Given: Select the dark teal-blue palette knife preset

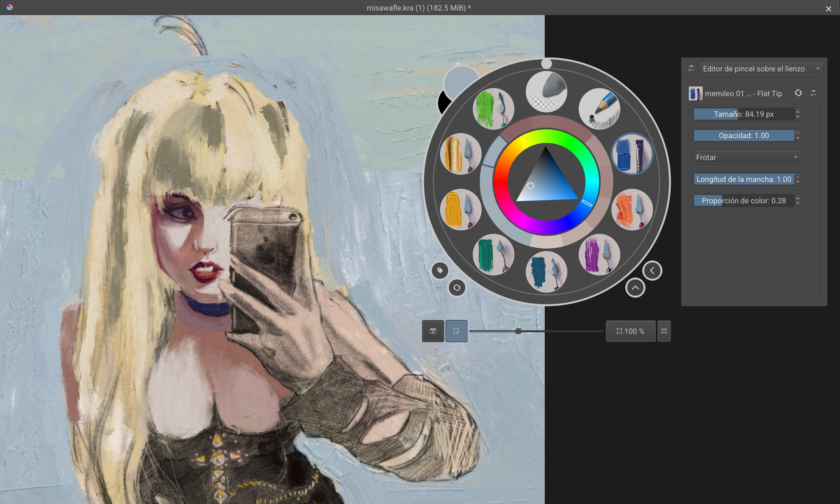Looking at the screenshot, I should point(546,272).
